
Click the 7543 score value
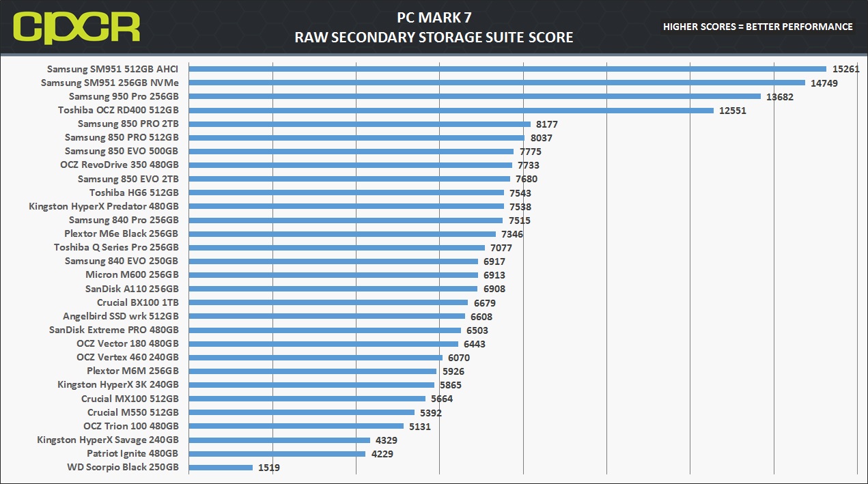[x=520, y=193]
